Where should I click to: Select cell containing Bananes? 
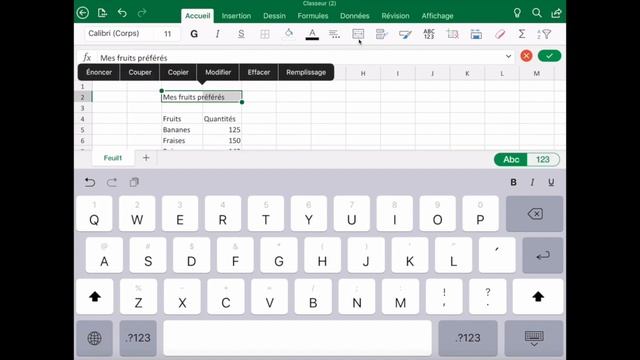coord(182,130)
